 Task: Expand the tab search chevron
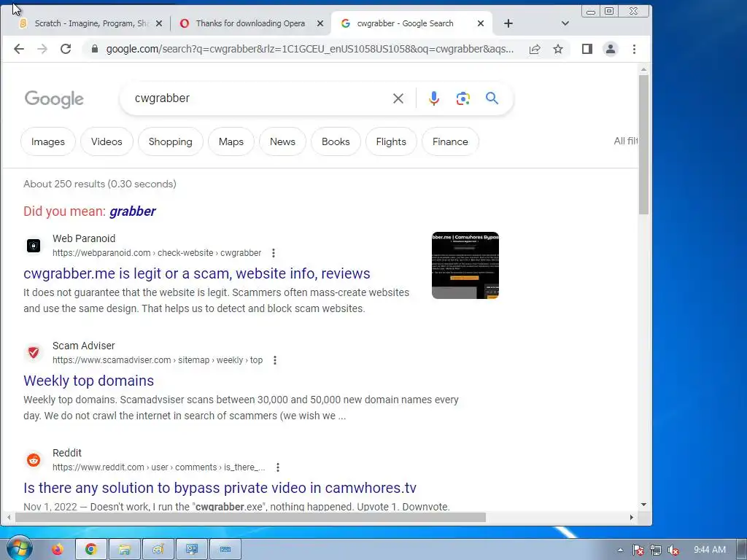tap(565, 23)
